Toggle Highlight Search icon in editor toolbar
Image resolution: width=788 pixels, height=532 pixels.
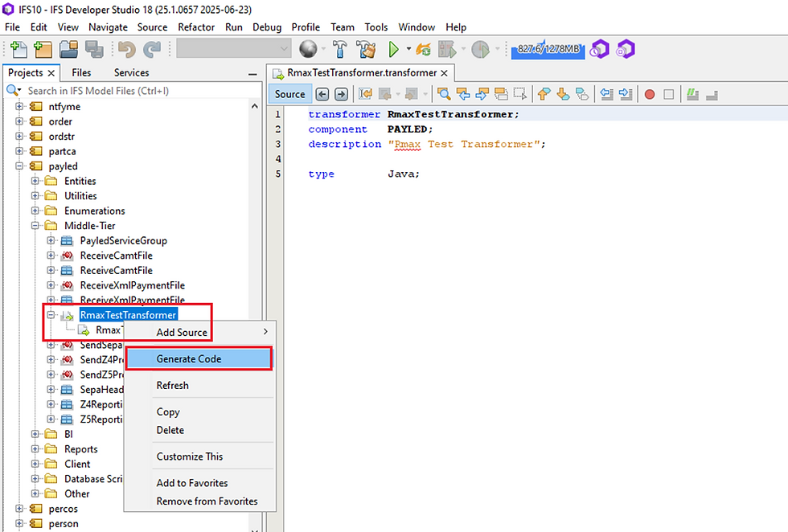(501, 94)
